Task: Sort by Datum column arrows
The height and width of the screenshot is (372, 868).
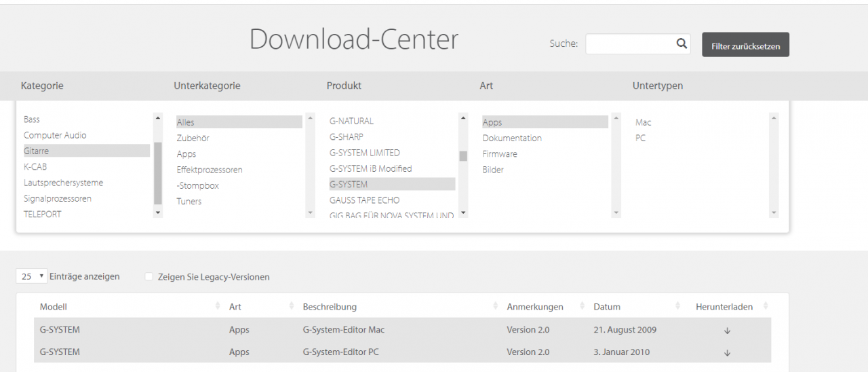Action: tap(679, 306)
